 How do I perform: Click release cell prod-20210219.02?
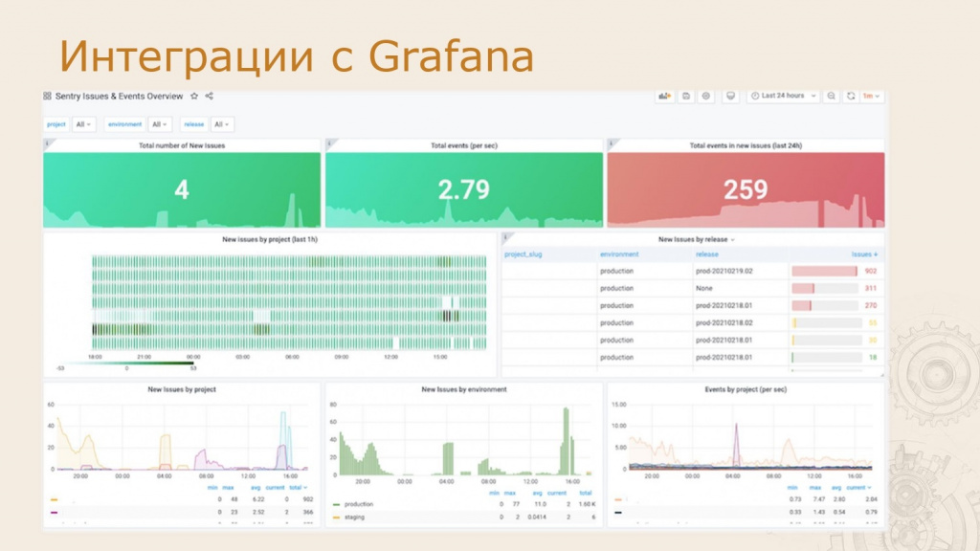click(724, 271)
